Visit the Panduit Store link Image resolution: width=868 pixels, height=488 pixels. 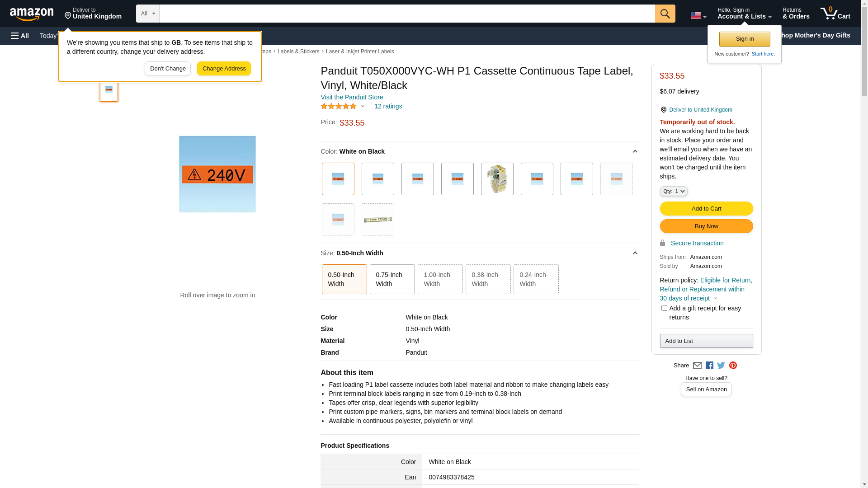(352, 97)
